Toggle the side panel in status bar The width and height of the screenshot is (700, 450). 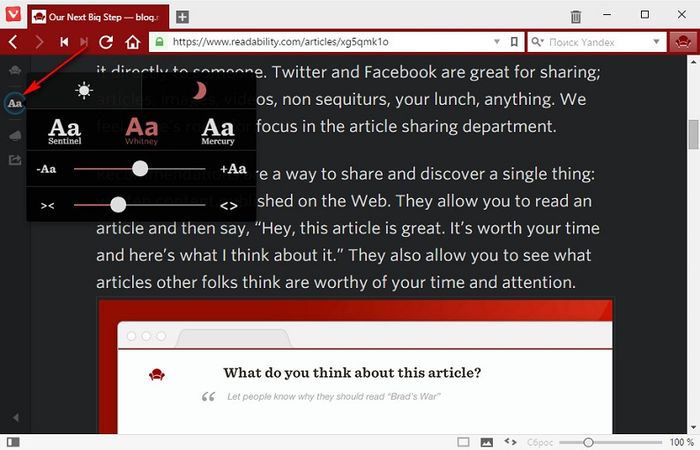(x=12, y=441)
